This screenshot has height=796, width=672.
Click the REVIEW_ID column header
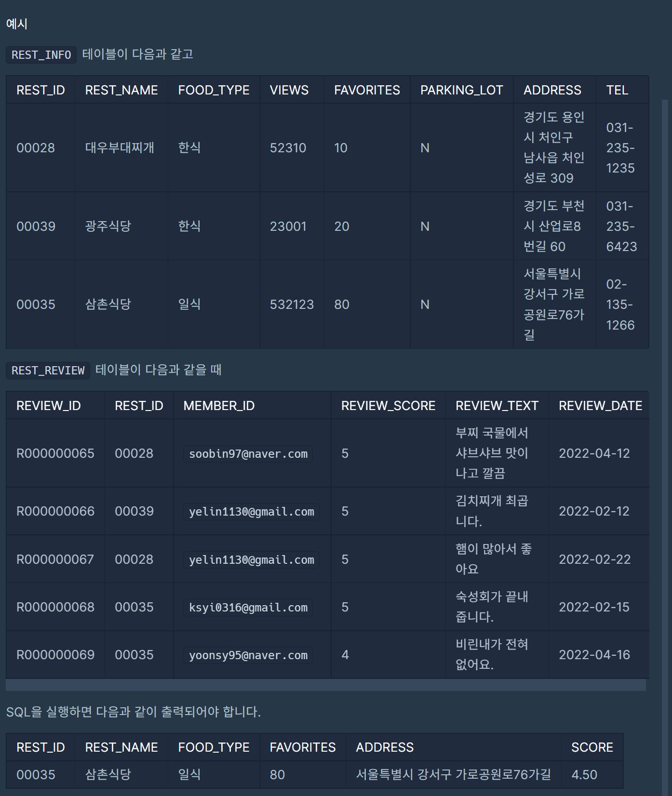click(48, 406)
